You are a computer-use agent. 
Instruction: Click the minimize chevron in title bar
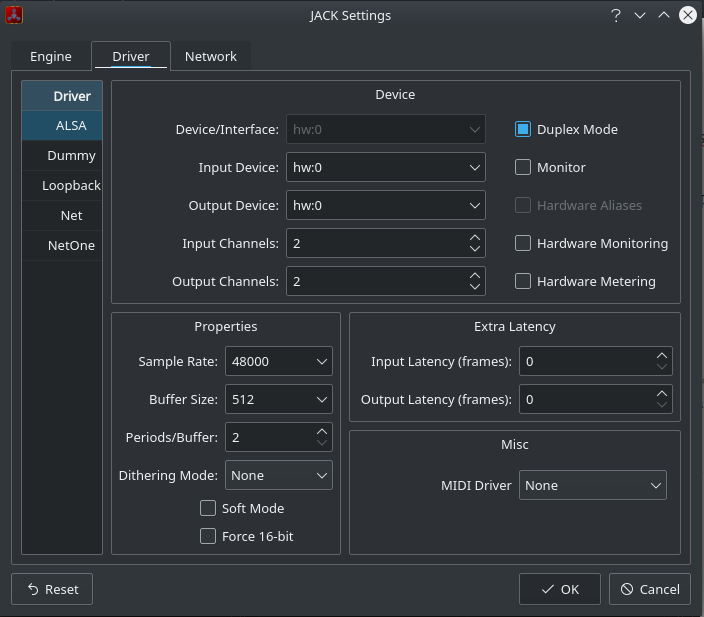pos(640,16)
